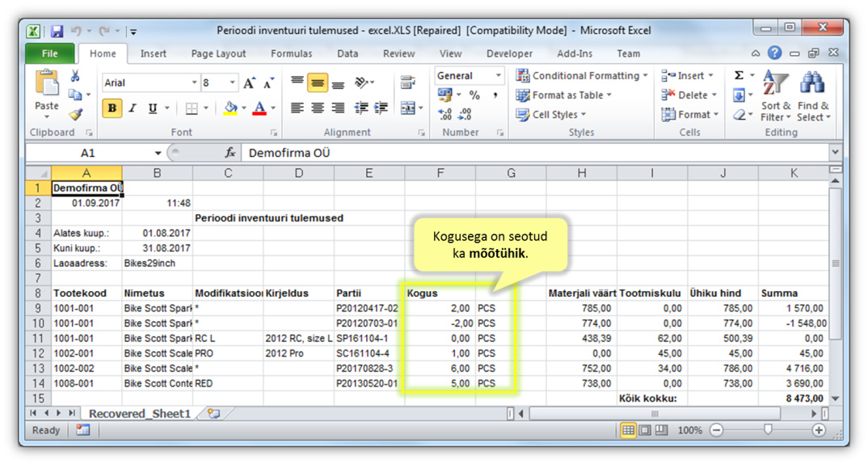
Task: Apply Accounting Number Format
Action: [445, 95]
